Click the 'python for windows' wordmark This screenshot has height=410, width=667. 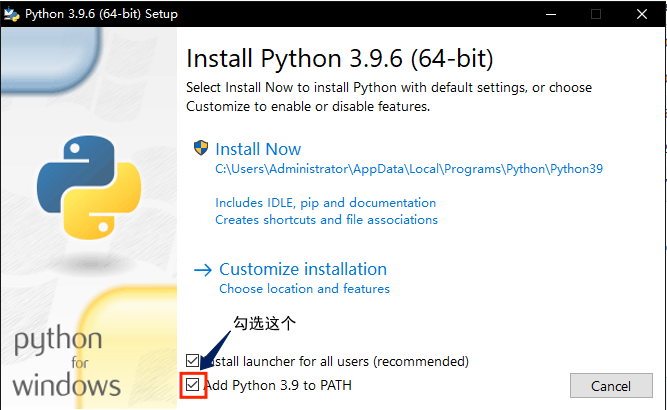coord(66,362)
